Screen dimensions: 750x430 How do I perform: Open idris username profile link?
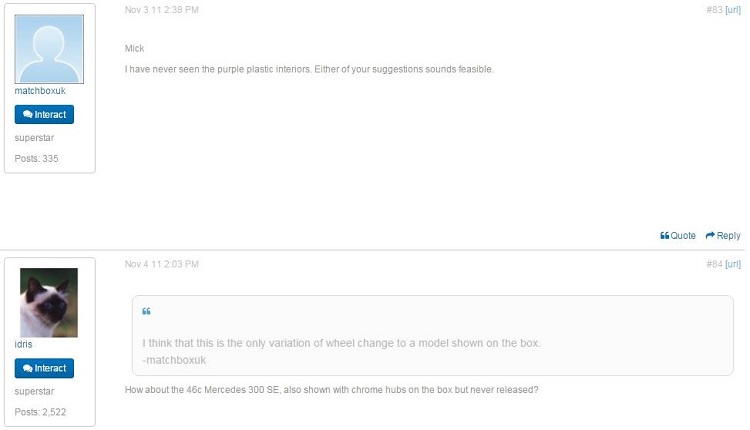pyautogui.click(x=23, y=344)
